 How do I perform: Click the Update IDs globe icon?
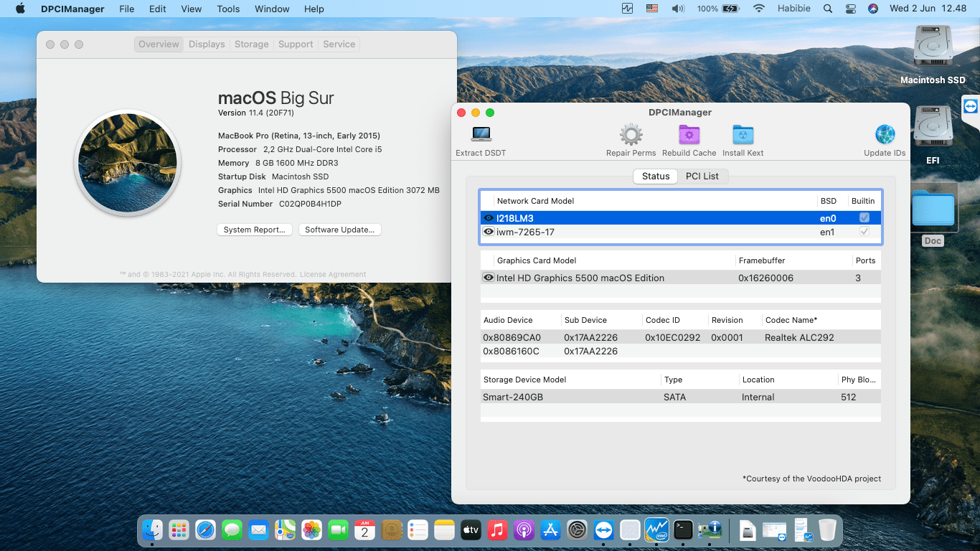pos(885,135)
